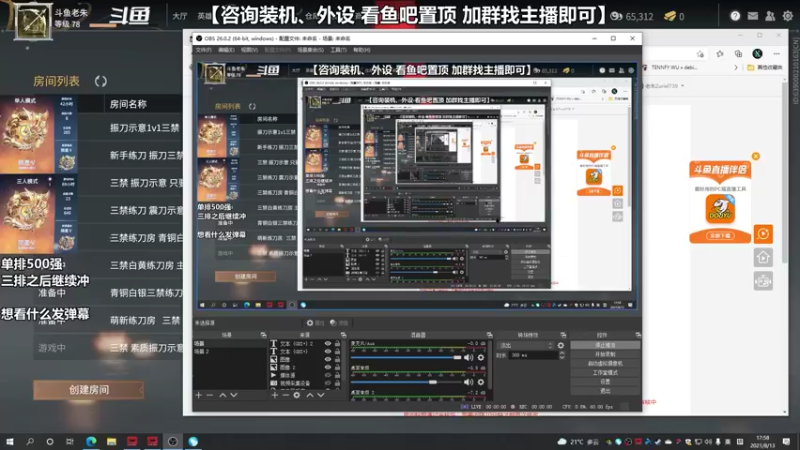This screenshot has height=450, width=800.
Task: Click the 创建房间 button in game
Action: pos(89,390)
